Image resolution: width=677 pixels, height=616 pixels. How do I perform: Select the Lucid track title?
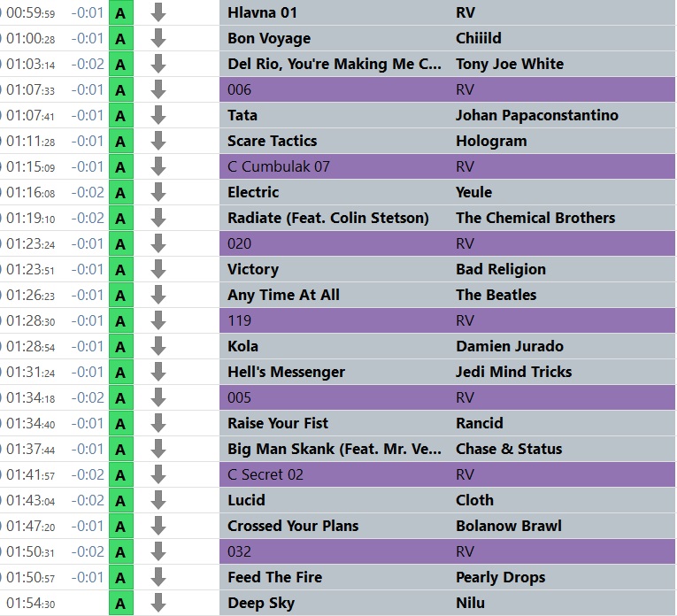[246, 500]
